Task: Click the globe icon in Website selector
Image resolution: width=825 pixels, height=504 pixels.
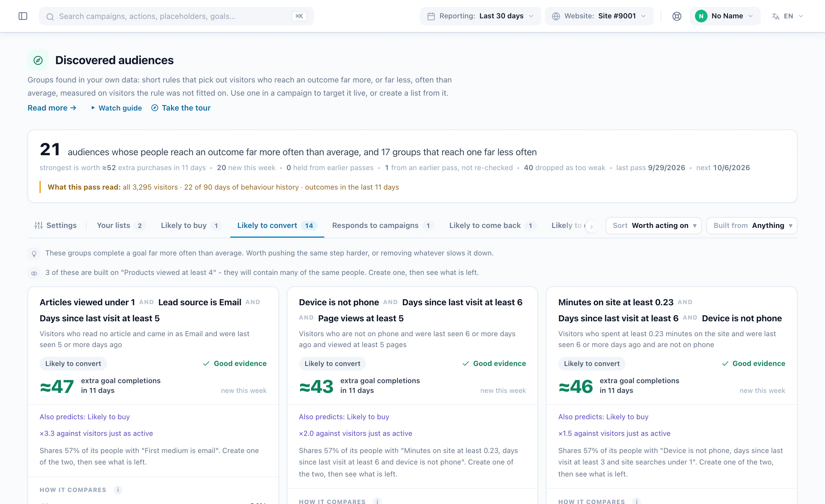Action: click(x=556, y=16)
